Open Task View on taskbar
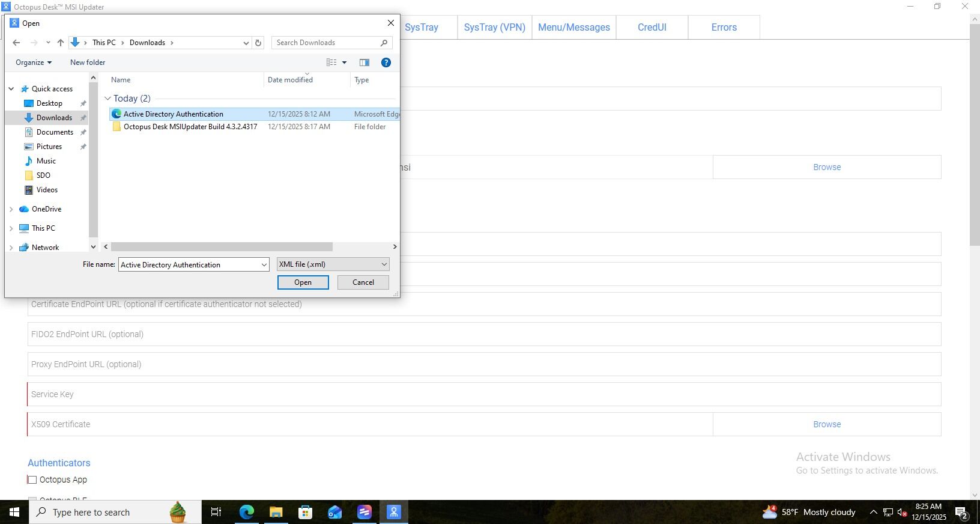The width and height of the screenshot is (980, 524). coord(216,512)
